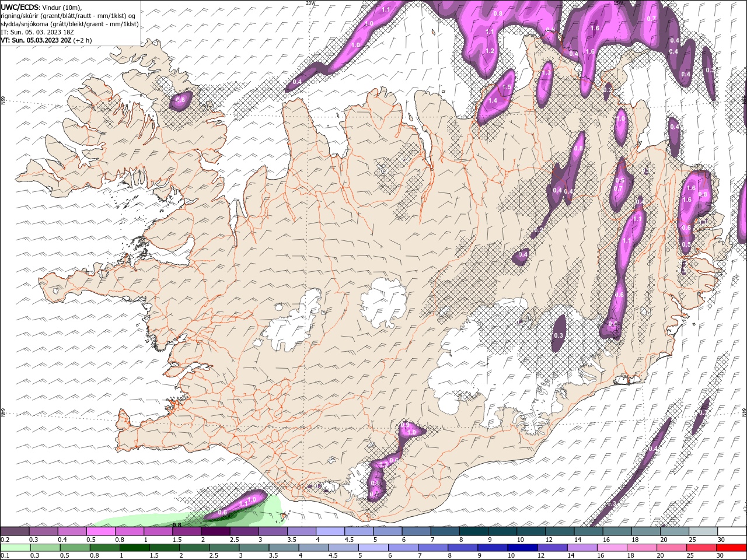Click the lavender upper swatch between 4 and 4.5
The image size is (747, 560).
click(x=330, y=531)
